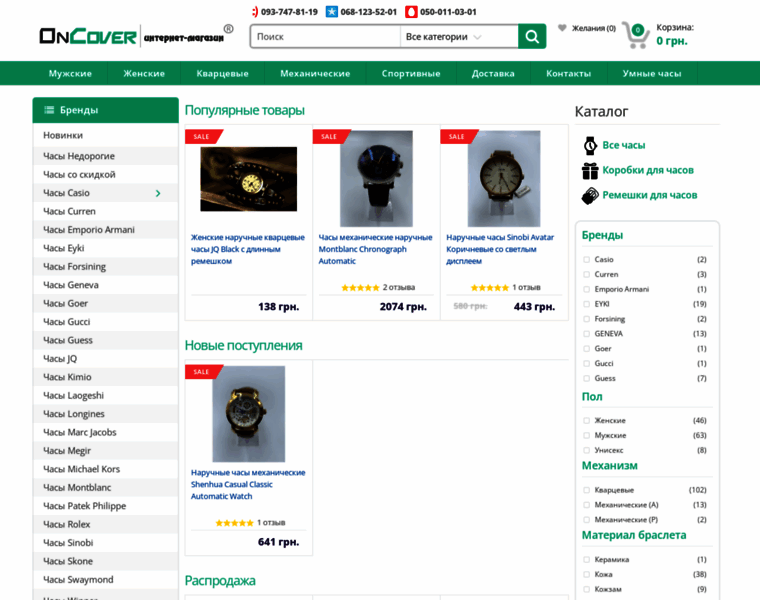Open the Умные часы menu item
This screenshot has height=600, width=760.
click(x=652, y=74)
